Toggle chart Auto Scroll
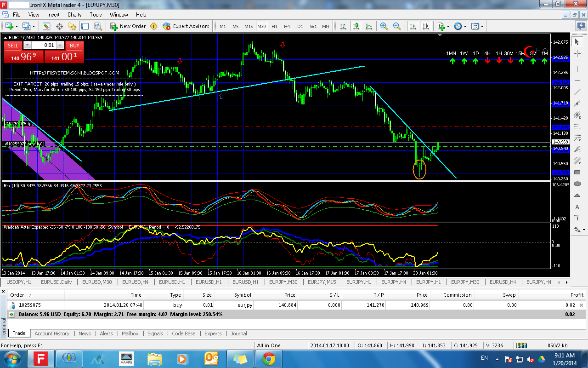This screenshot has width=588, height=368. click(x=413, y=26)
